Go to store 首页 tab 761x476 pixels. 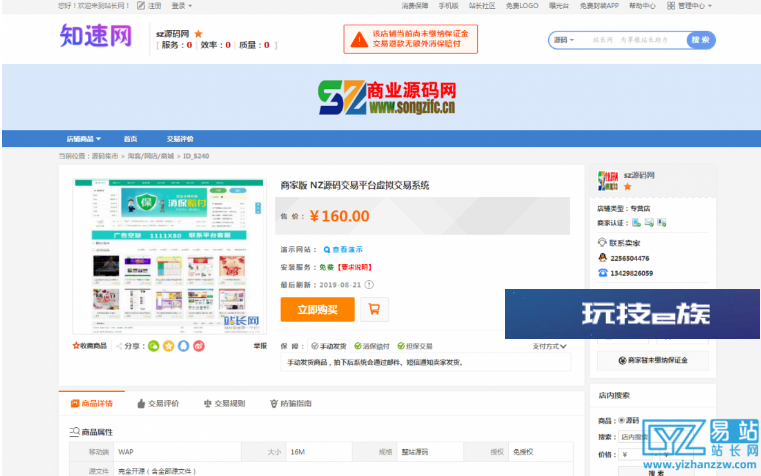(x=130, y=139)
